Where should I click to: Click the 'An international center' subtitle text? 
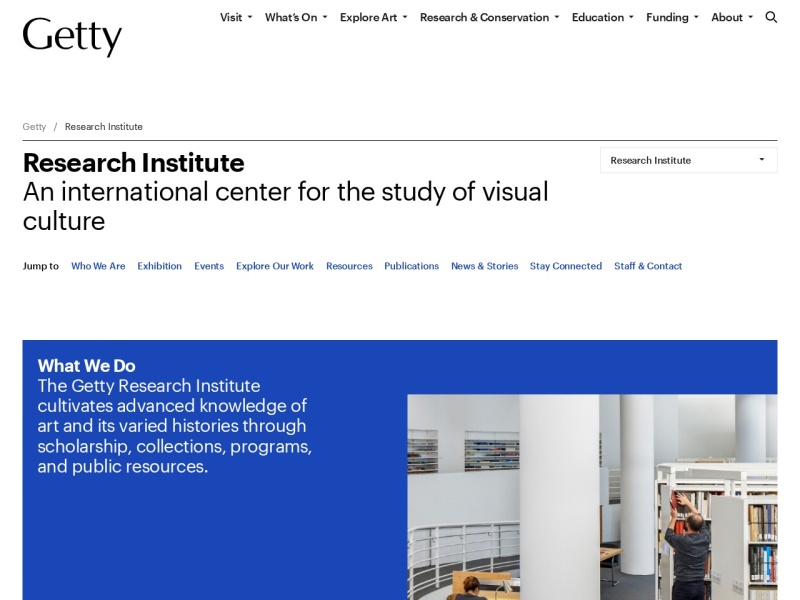click(x=286, y=206)
